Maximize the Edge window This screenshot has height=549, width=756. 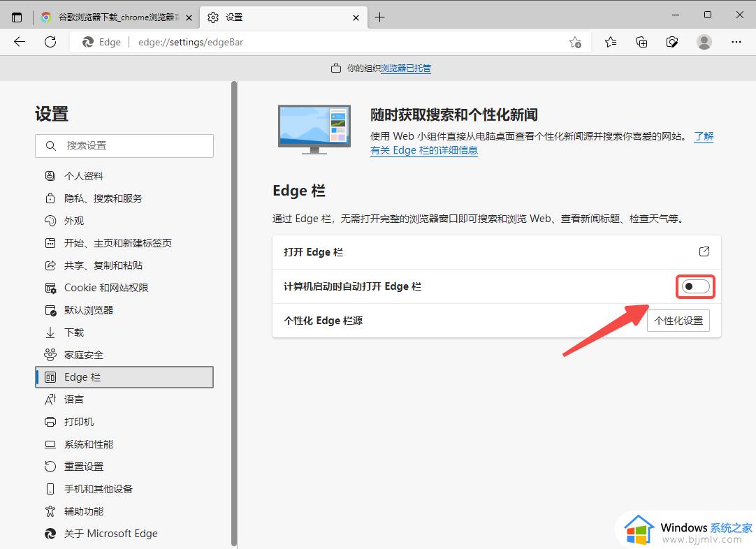click(x=708, y=15)
